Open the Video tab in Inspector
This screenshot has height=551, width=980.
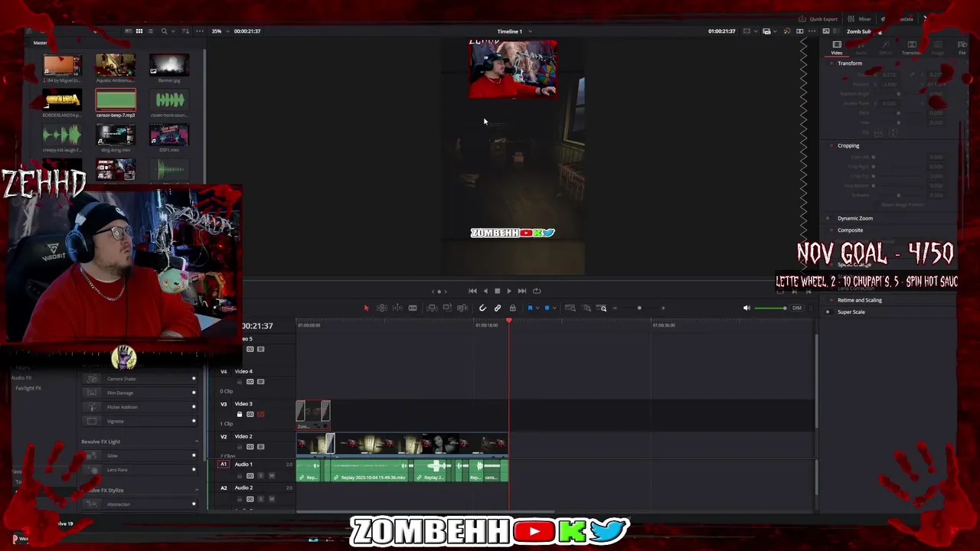(837, 47)
